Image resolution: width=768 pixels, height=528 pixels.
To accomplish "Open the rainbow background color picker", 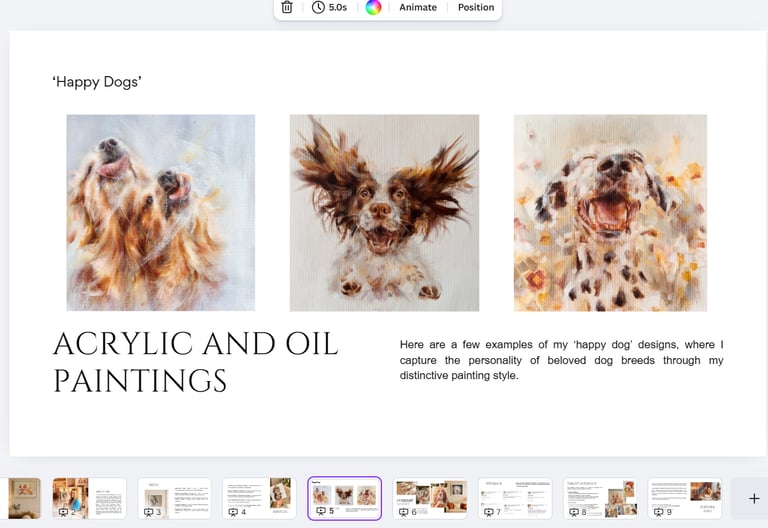I will click(373, 7).
